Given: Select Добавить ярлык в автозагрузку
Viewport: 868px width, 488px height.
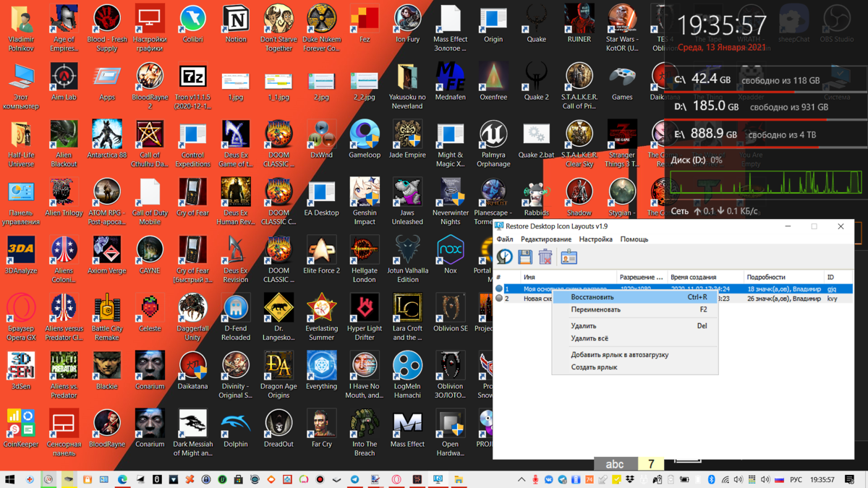Looking at the screenshot, I should (x=635, y=355).
